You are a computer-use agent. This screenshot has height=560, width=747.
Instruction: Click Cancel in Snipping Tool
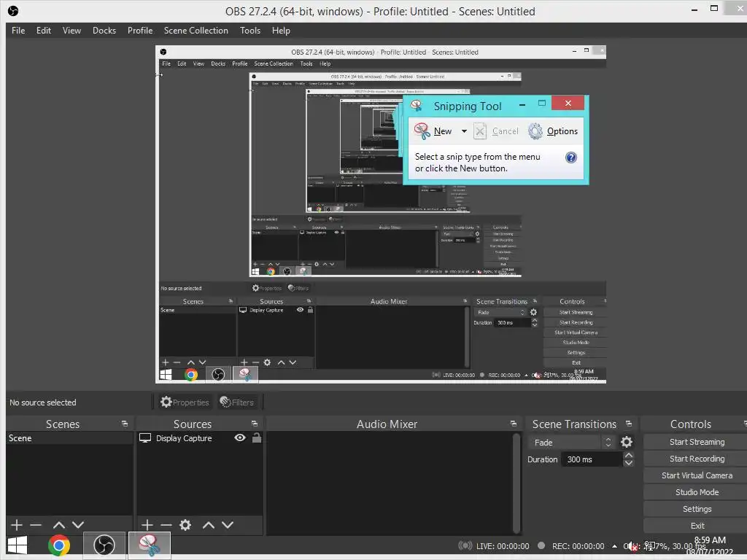point(496,131)
